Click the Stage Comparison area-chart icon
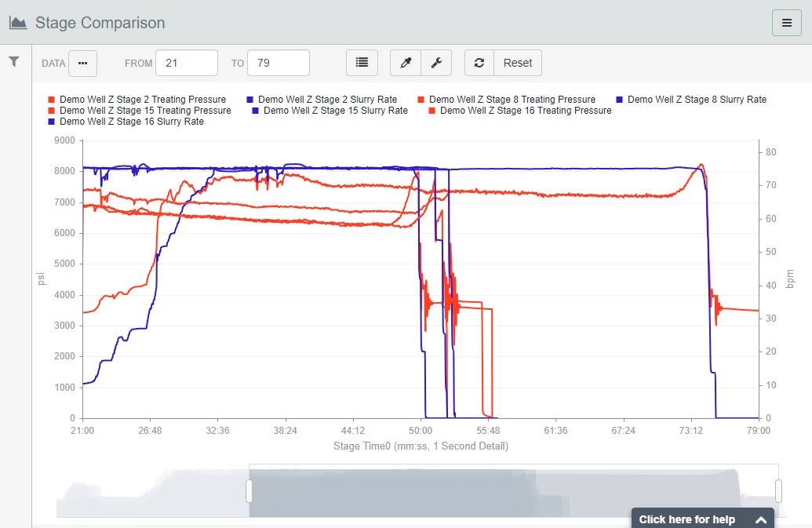This screenshot has width=812, height=528. pos(18,23)
